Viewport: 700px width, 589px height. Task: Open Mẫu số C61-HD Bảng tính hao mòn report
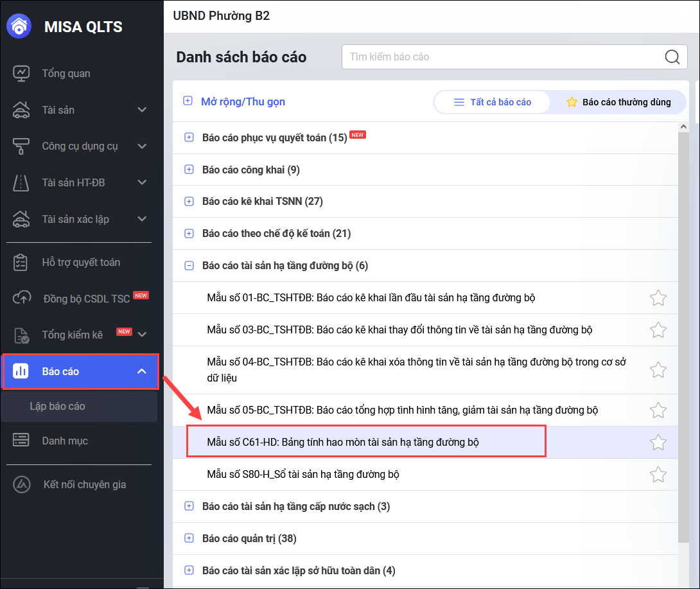pos(343,442)
